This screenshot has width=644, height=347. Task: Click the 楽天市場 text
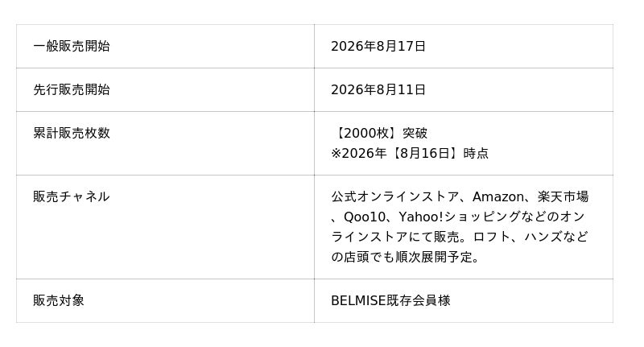pyautogui.click(x=563, y=196)
